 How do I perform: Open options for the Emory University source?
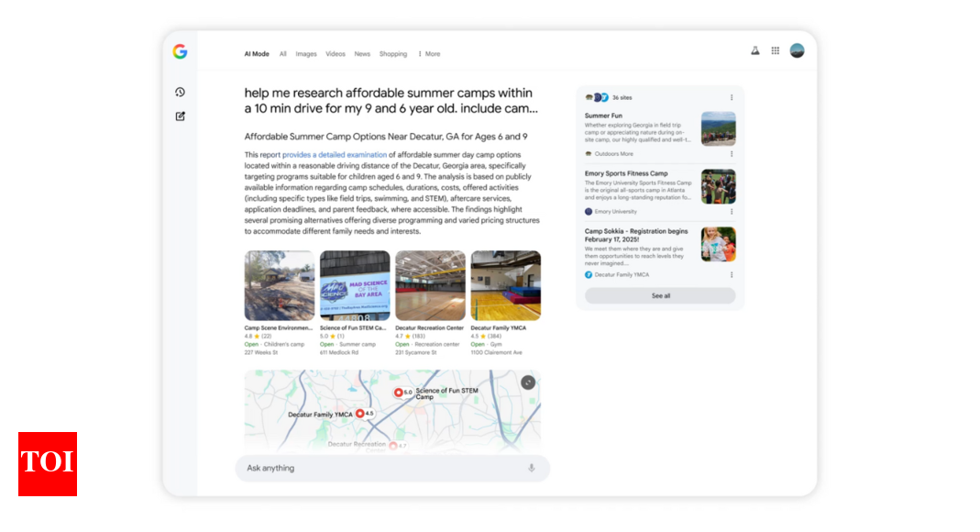coord(732,211)
